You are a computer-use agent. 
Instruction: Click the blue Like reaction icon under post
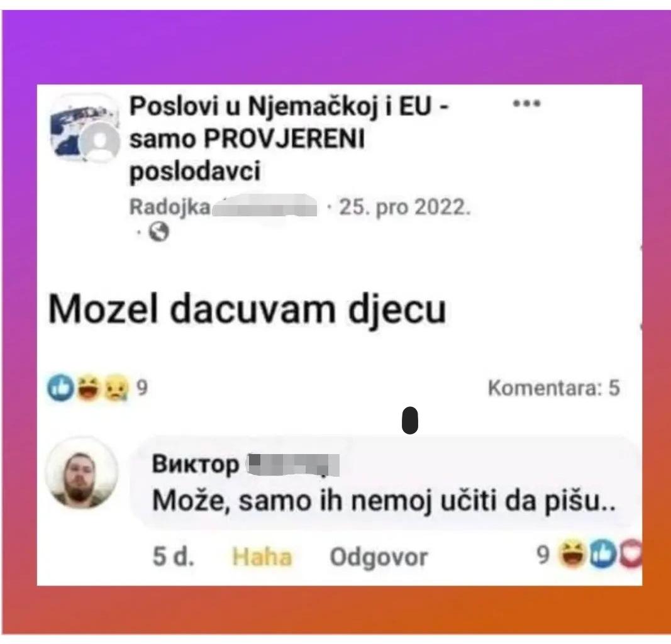pyautogui.click(x=61, y=387)
